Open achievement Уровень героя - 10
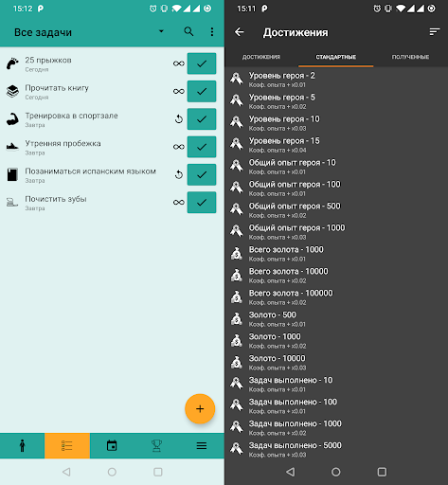This screenshot has height=485, width=448. coord(336,123)
